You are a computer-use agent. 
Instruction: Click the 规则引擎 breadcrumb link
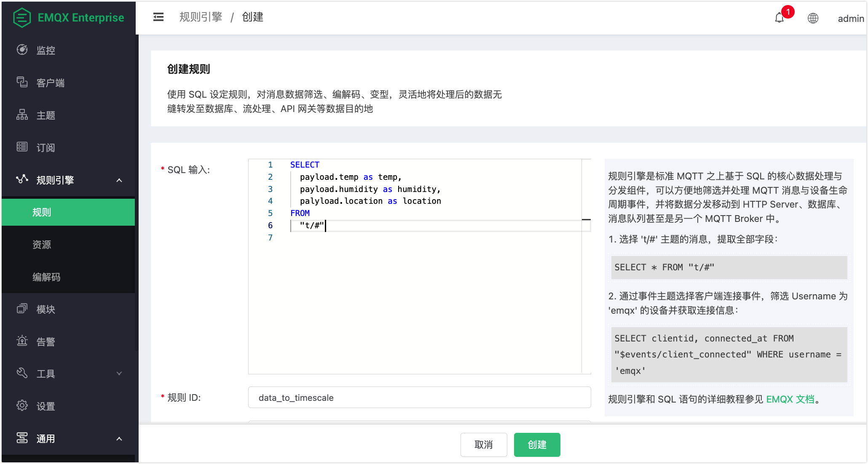coord(201,17)
